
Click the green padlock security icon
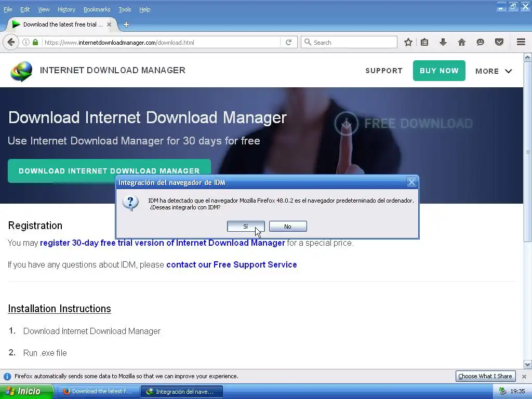35,43
